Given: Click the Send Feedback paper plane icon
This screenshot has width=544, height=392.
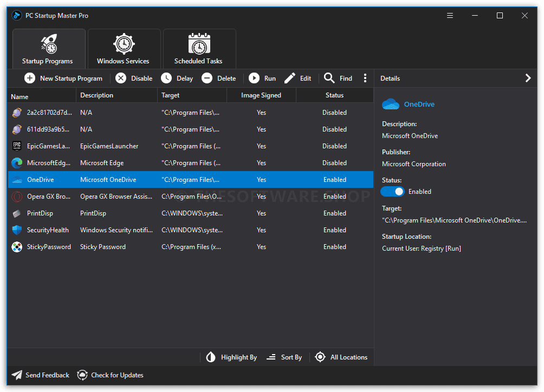Looking at the screenshot, I should click(17, 375).
